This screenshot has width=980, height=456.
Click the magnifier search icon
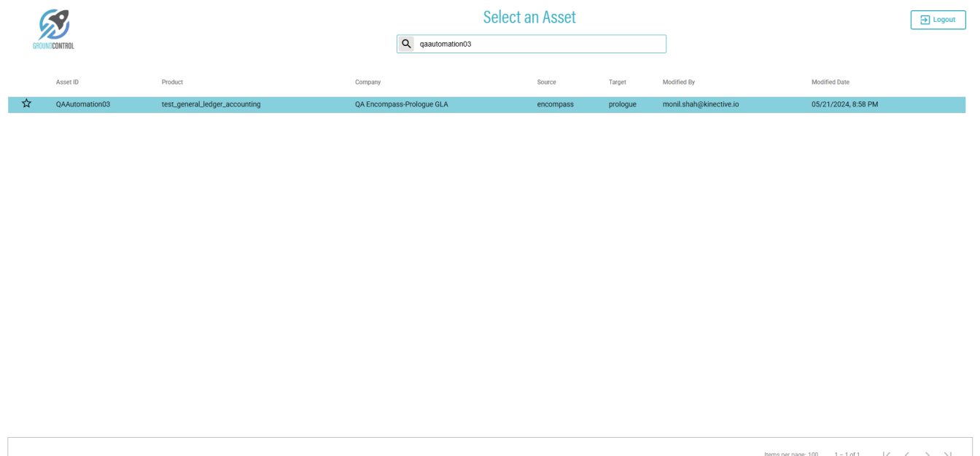pos(406,44)
